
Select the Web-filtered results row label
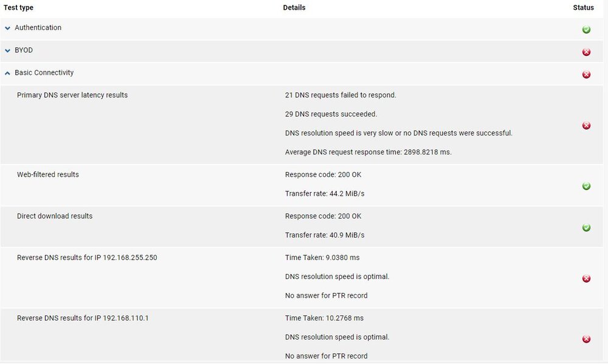pos(47,174)
